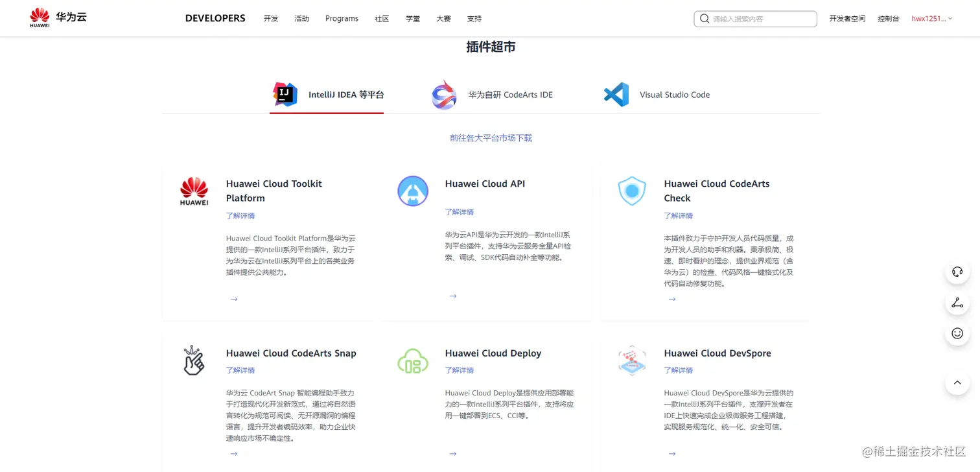Open the 社区 menu
980x472 pixels.
[x=382, y=19]
